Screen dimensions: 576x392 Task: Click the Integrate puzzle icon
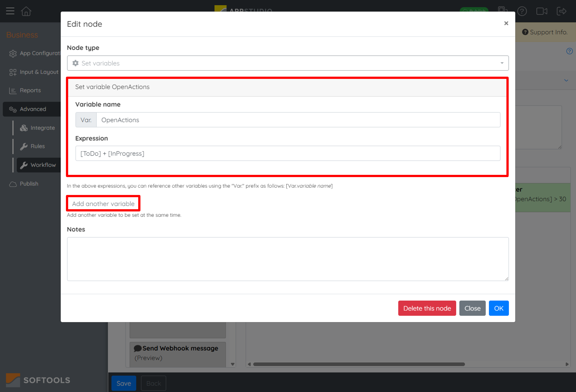[x=24, y=128]
